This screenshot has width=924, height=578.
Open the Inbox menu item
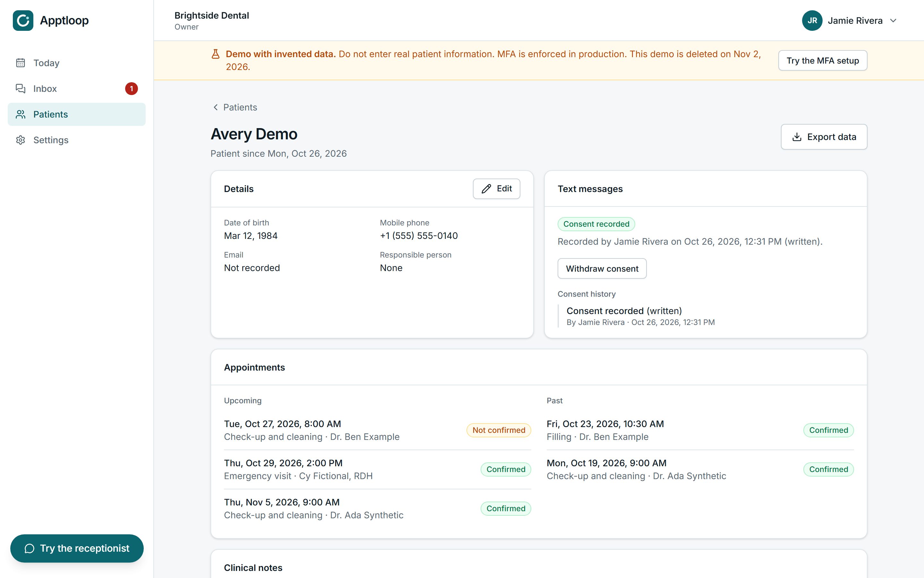click(x=77, y=88)
